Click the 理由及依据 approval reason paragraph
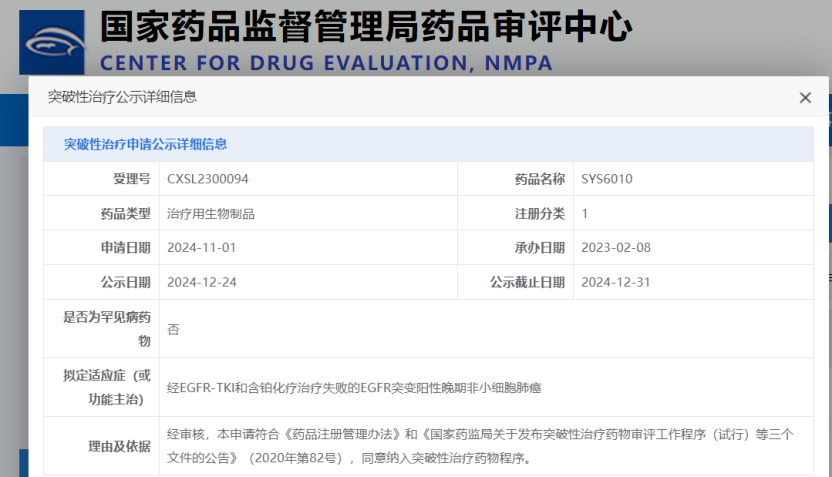This screenshot has height=477, width=832. click(480, 446)
